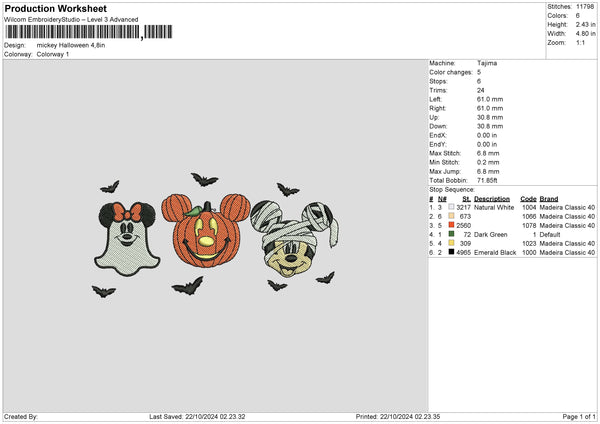The height and width of the screenshot is (424, 600).
Task: Click the Stitches count 11798
Action: [585, 7]
